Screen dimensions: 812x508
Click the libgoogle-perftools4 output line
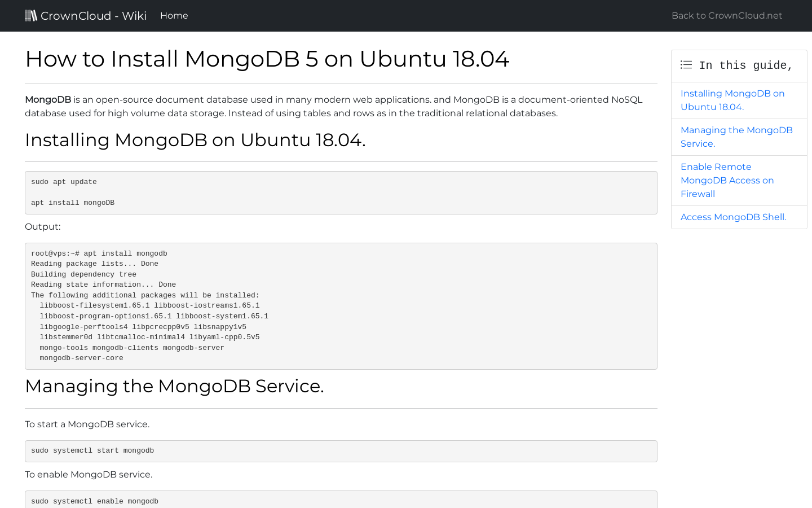coord(143,327)
